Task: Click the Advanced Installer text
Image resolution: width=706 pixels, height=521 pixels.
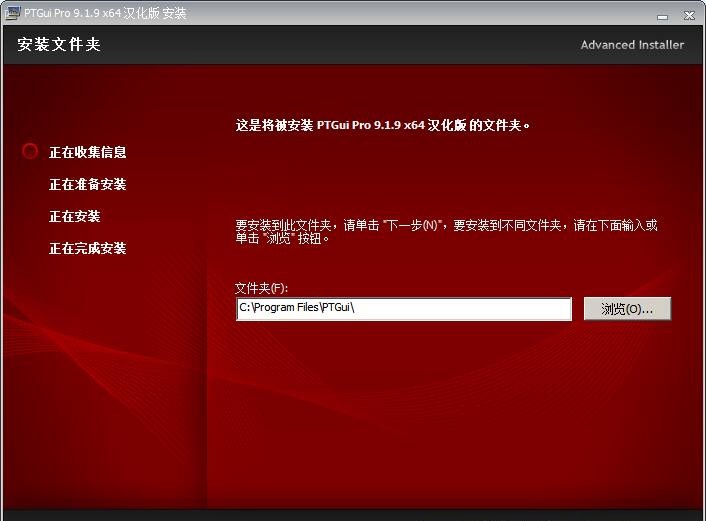Action: coord(632,45)
